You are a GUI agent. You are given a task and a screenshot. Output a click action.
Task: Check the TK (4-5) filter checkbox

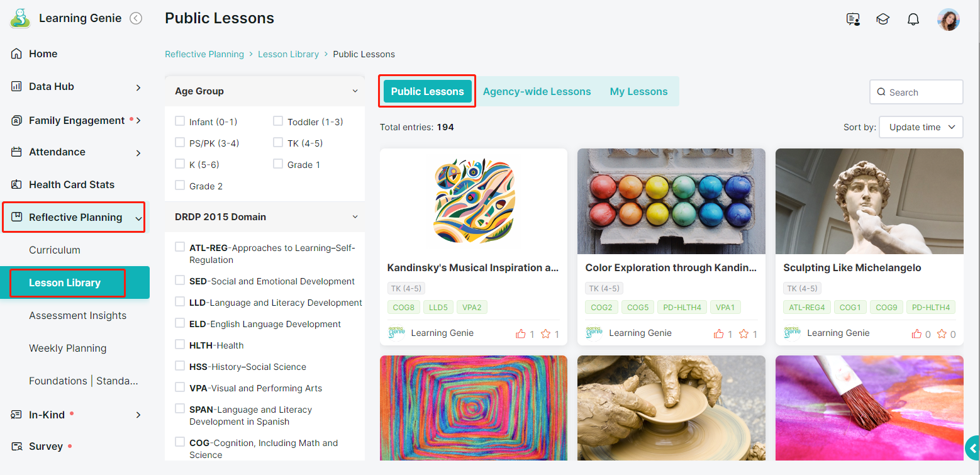(x=278, y=143)
